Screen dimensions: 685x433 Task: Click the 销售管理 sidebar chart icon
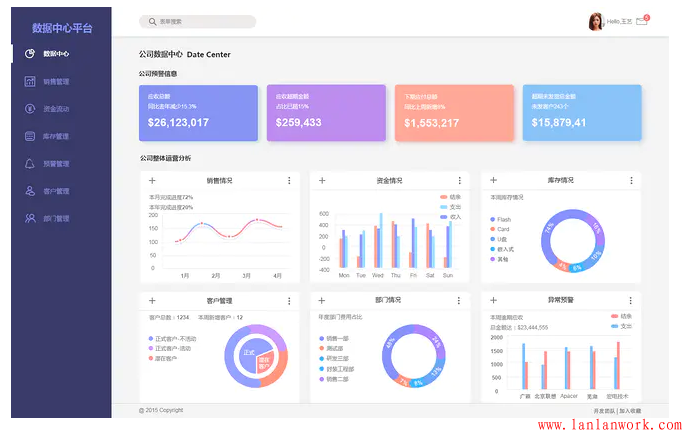[x=30, y=81]
